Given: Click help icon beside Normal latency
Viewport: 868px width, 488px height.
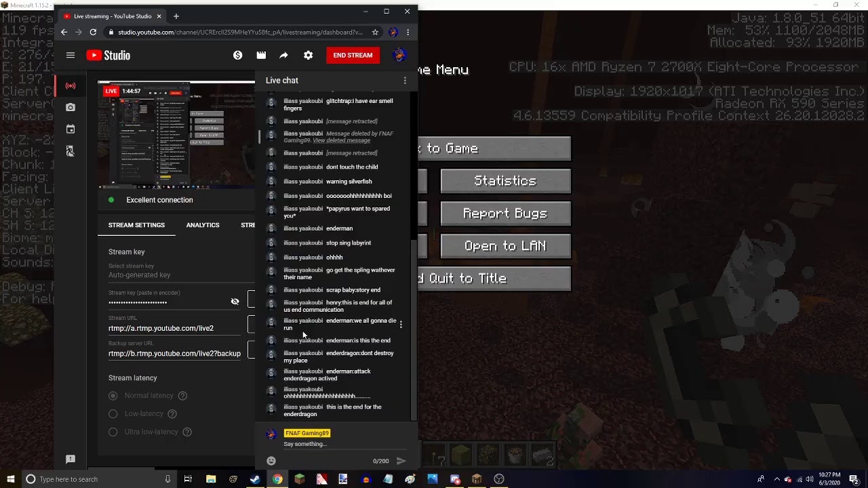Looking at the screenshot, I should click(x=182, y=396).
